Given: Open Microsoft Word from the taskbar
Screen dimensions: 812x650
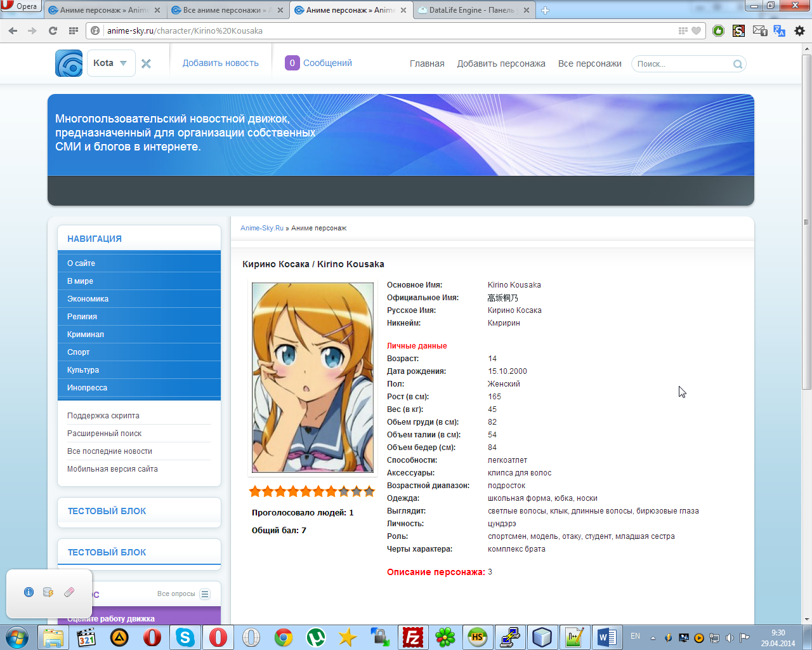Looking at the screenshot, I should [607, 637].
